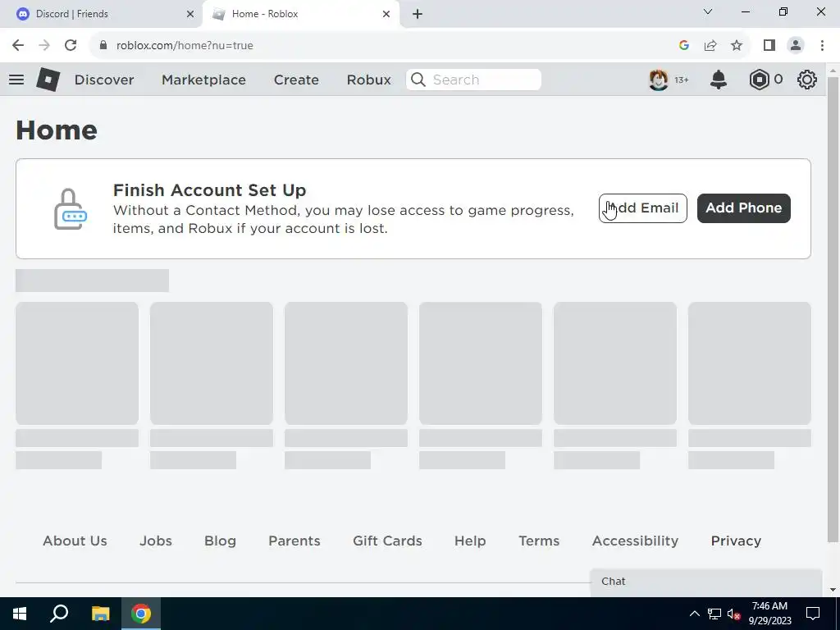Open the Create page
The image size is (840, 630).
tap(296, 80)
